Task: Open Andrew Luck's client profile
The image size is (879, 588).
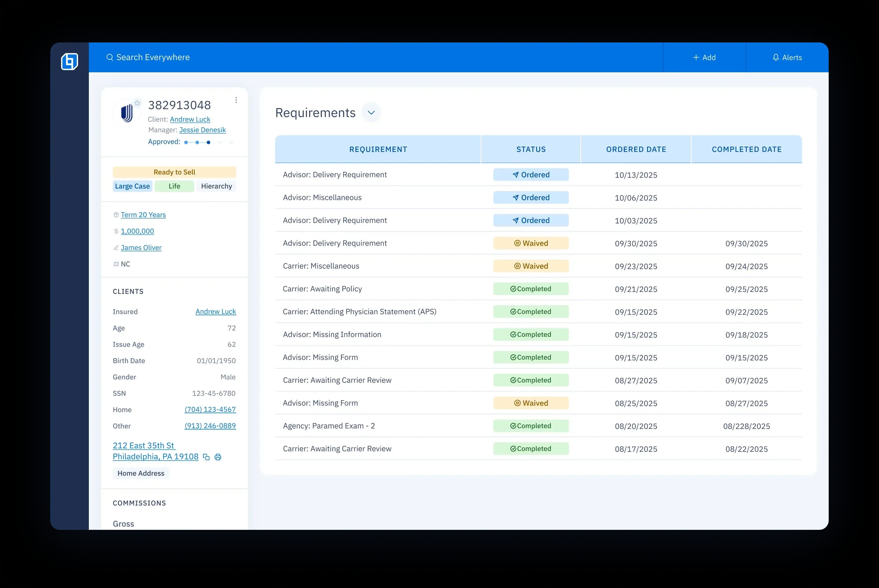Action: coord(190,119)
